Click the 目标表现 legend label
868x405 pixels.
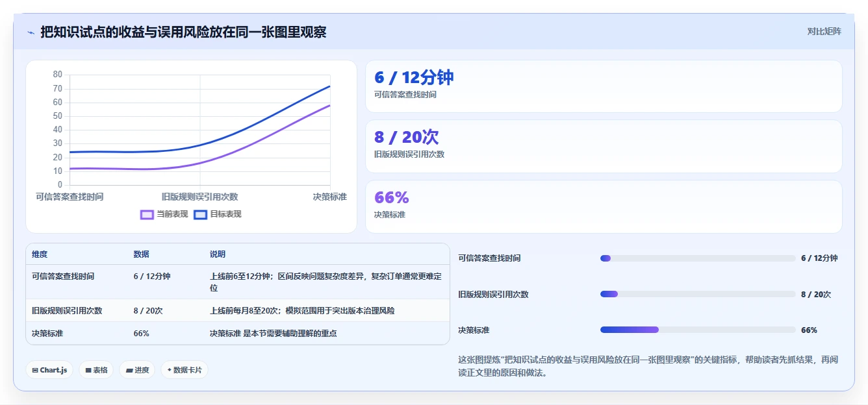[x=225, y=214]
